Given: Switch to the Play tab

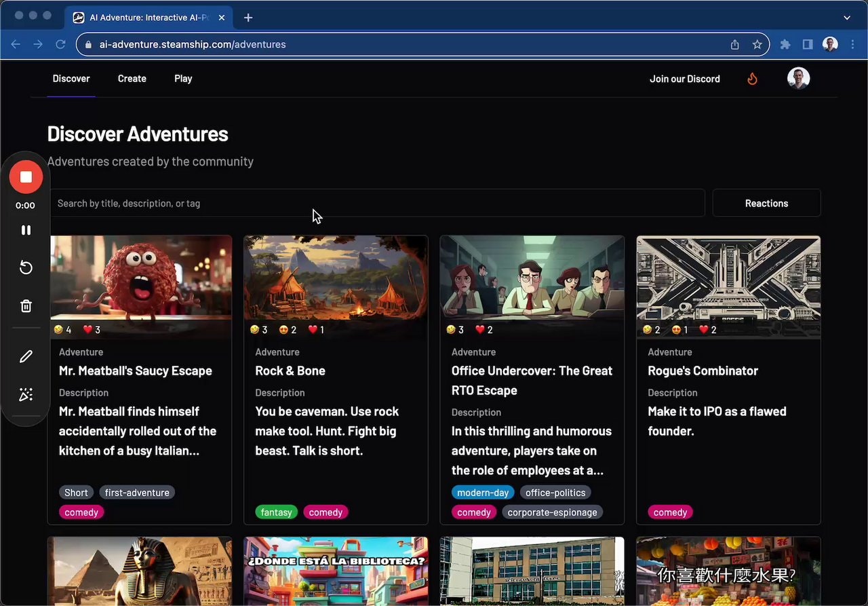Looking at the screenshot, I should (x=183, y=78).
